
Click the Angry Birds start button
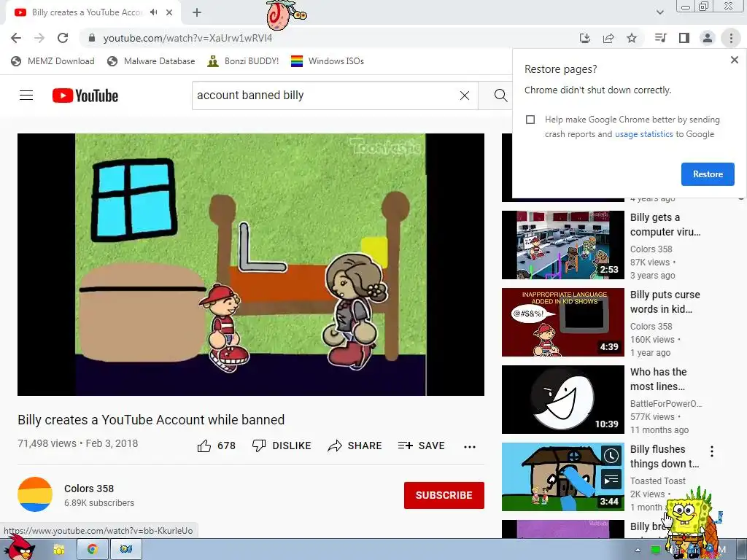click(x=19, y=548)
